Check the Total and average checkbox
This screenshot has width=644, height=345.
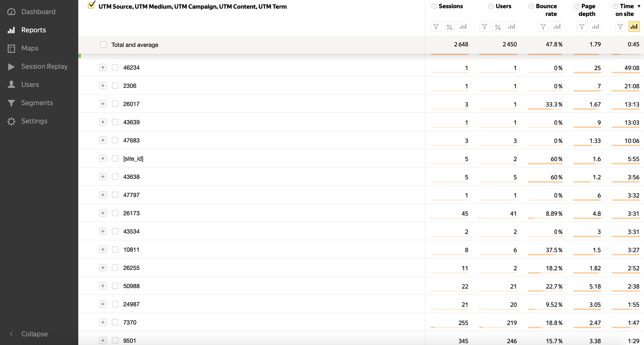point(103,45)
